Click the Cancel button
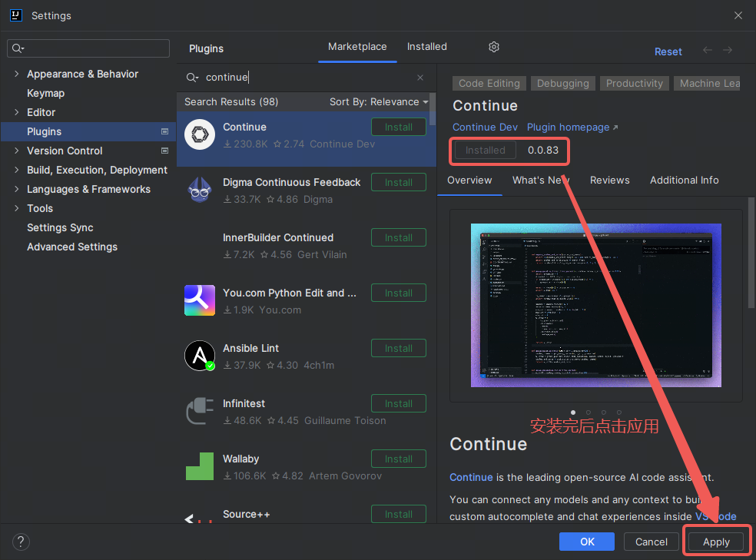 click(652, 542)
